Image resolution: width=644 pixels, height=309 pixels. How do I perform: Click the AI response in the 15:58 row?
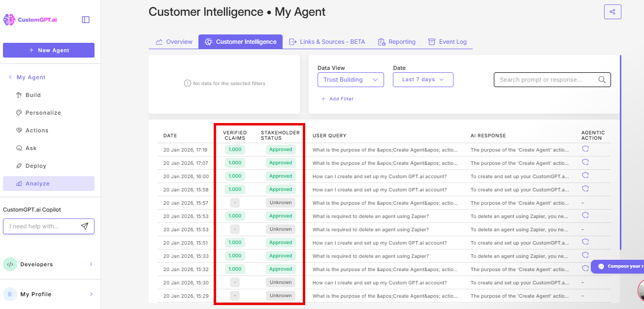(x=520, y=189)
